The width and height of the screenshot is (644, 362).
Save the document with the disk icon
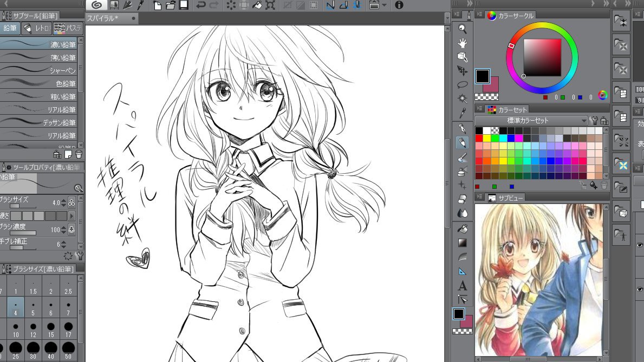184,5
